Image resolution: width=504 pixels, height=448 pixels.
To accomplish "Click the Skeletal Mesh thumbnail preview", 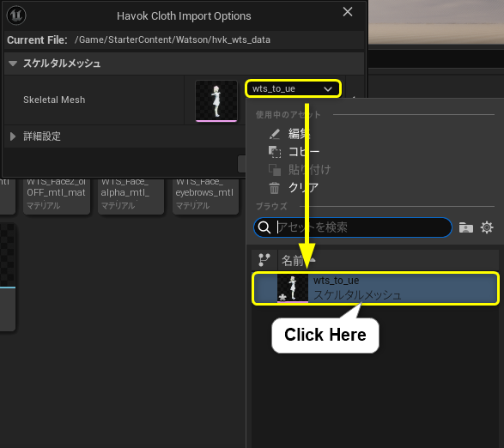I will coord(216,101).
